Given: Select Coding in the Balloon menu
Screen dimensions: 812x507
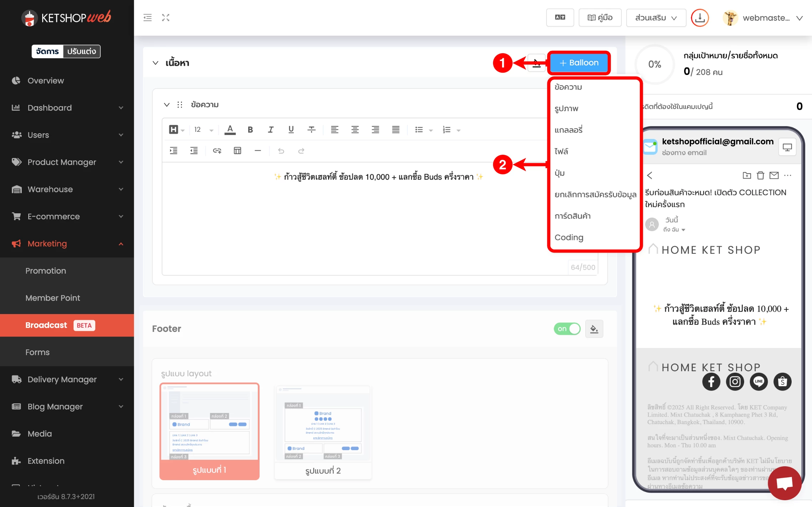Looking at the screenshot, I should 569,237.
